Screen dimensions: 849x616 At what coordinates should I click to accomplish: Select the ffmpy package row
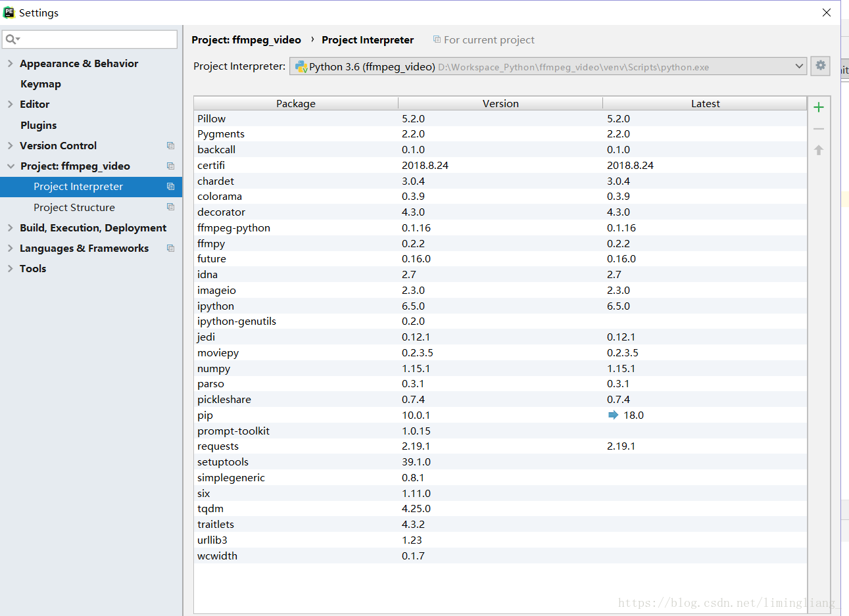(500, 243)
